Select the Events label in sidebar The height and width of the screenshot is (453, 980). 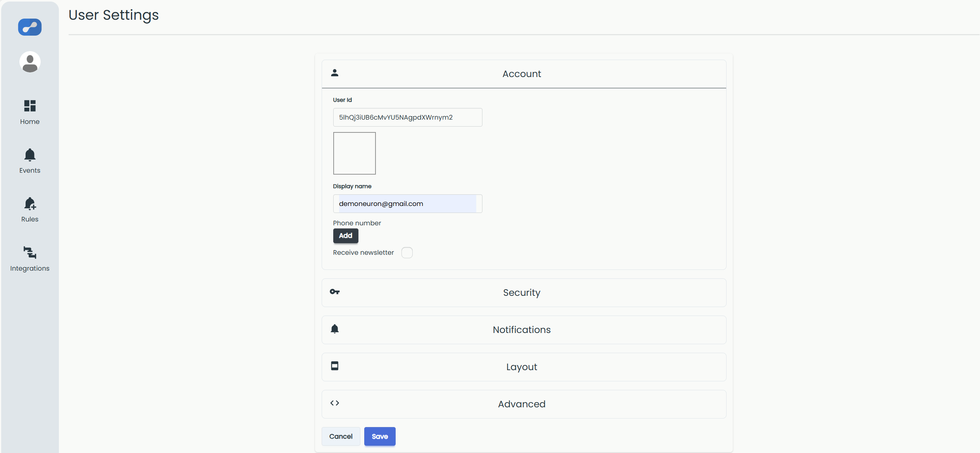click(x=30, y=170)
